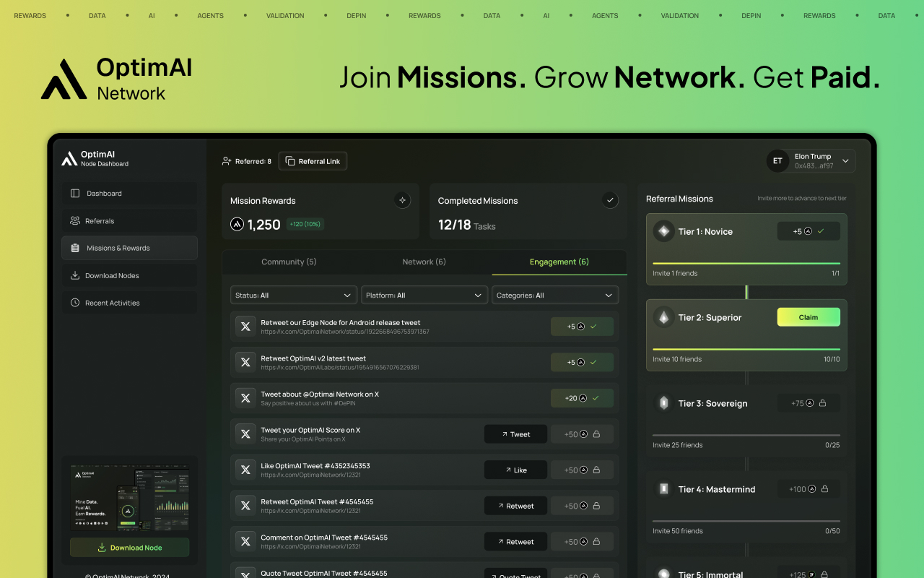Image resolution: width=924 pixels, height=578 pixels.
Task: Click the token icon beside 1,250
Action: click(x=237, y=225)
